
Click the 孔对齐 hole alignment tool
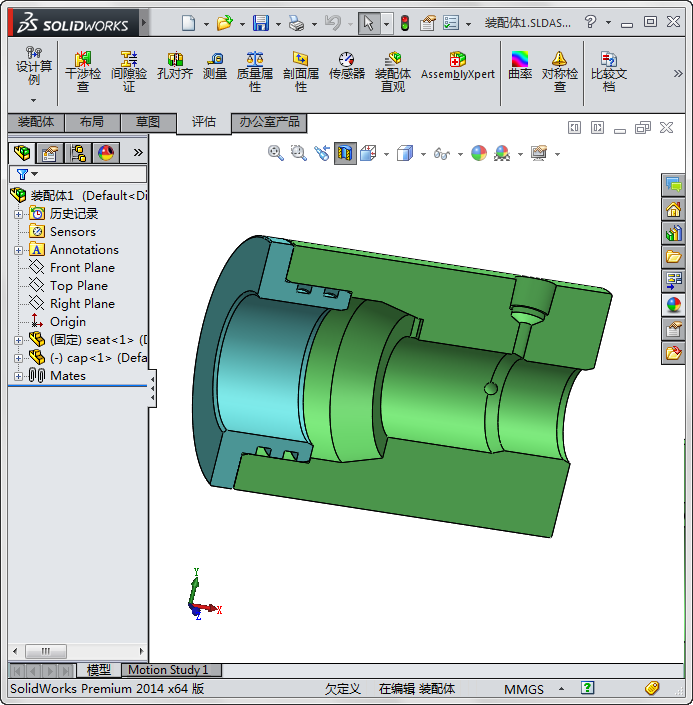[175, 66]
